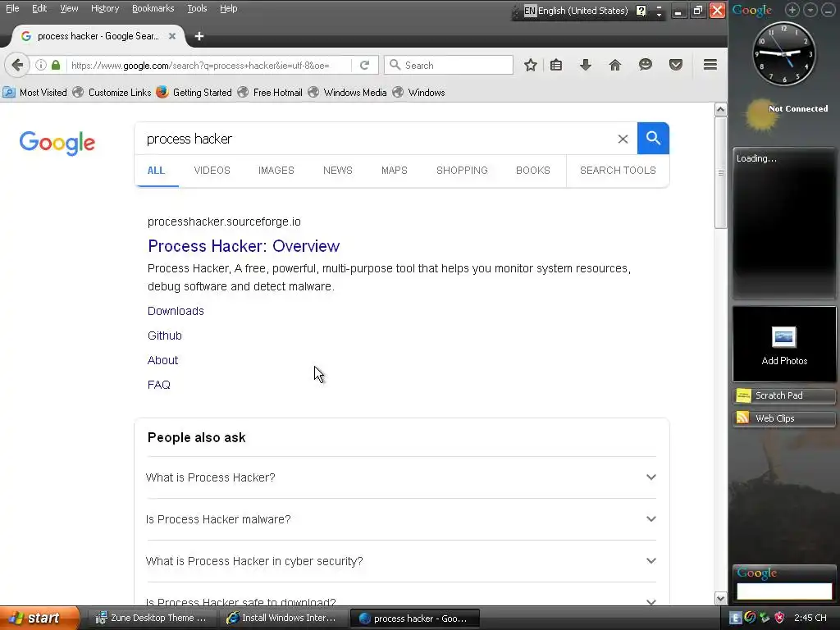Screen dimensions: 840x630
Task: Open Most Visited bookmarks folder
Action: [x=35, y=93]
